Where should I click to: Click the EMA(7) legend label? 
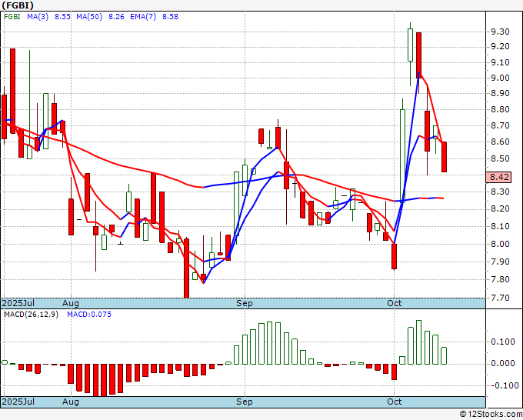click(143, 17)
